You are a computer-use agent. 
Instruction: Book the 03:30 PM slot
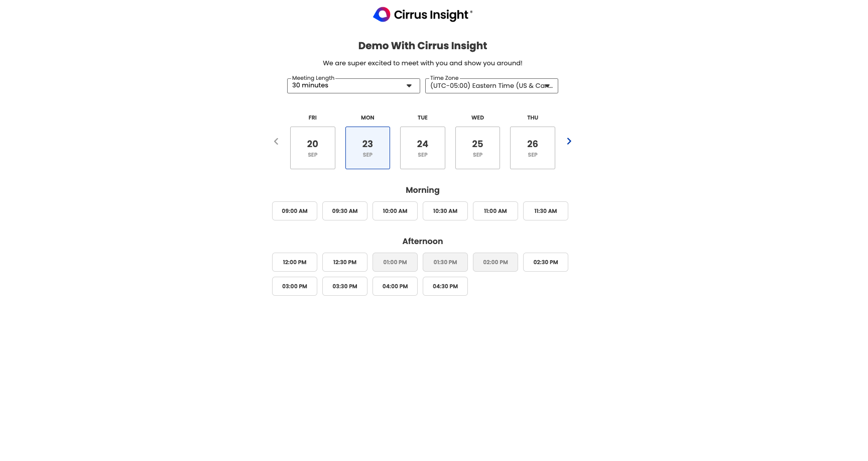point(345,287)
